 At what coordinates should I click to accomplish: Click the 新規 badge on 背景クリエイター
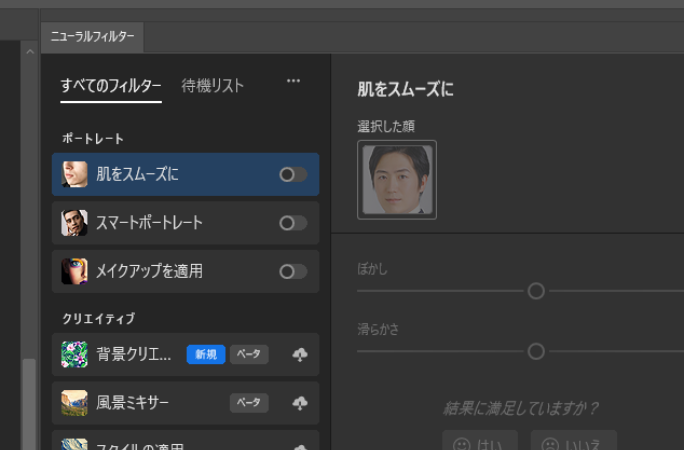(x=205, y=354)
